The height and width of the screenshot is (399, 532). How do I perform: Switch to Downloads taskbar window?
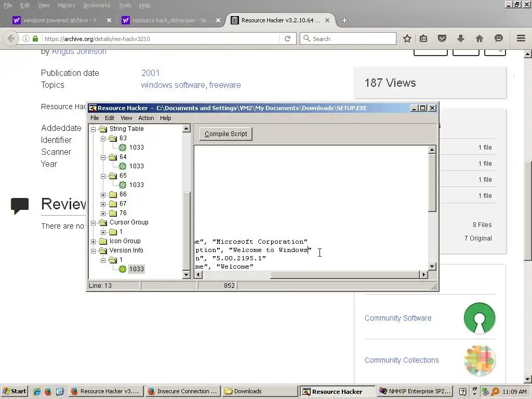[x=259, y=391]
